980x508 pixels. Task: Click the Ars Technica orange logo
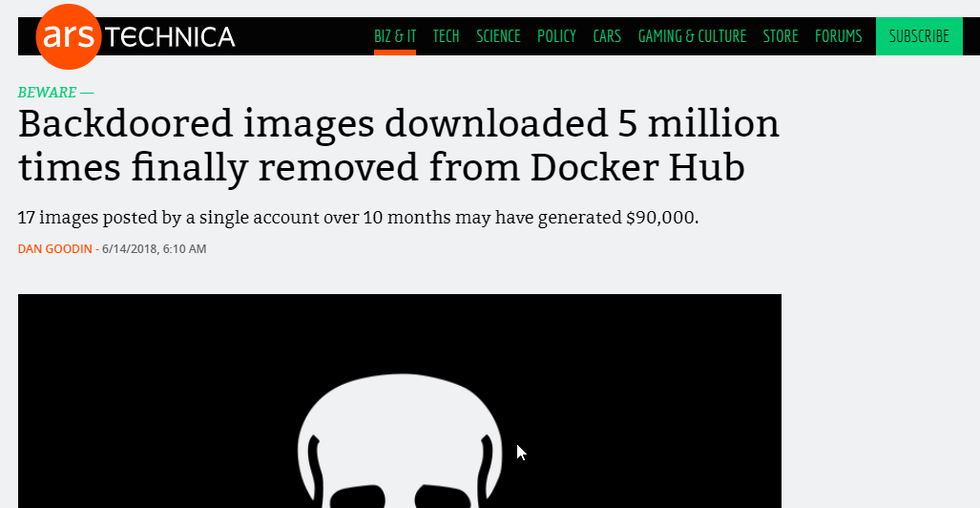68,36
